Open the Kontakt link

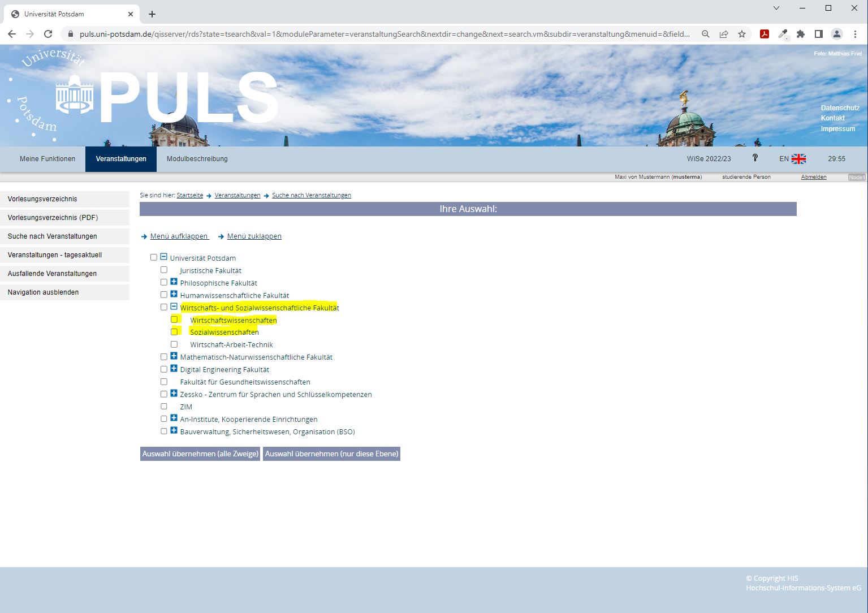click(x=833, y=118)
